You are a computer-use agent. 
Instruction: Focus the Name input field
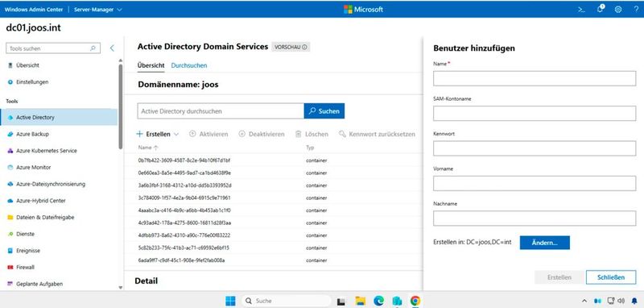tap(535, 78)
